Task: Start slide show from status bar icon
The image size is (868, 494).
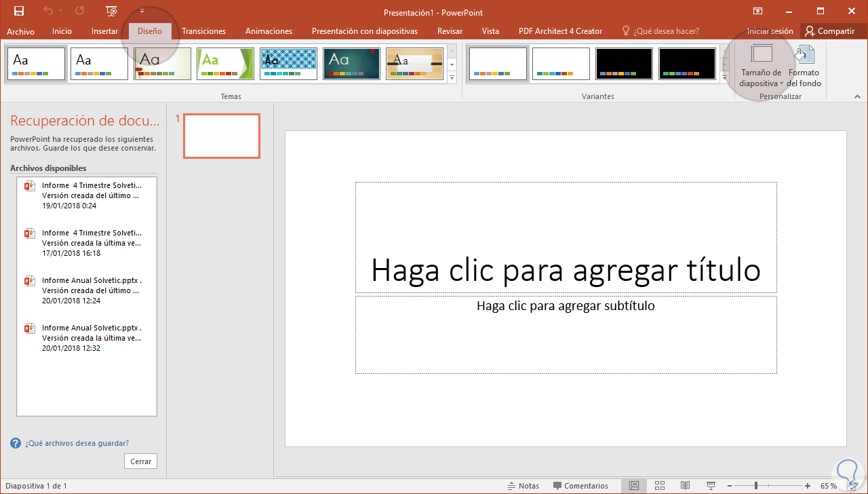Action: click(711, 486)
